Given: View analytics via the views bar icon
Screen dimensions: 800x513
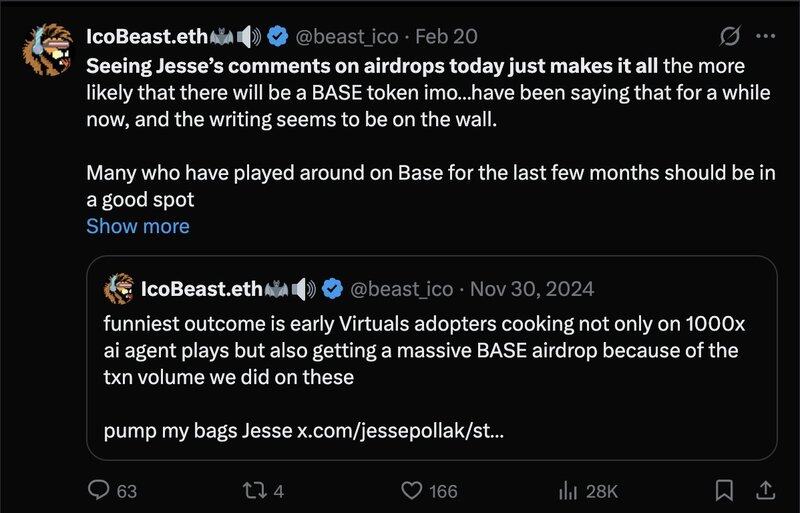Looking at the screenshot, I should click(568, 491).
